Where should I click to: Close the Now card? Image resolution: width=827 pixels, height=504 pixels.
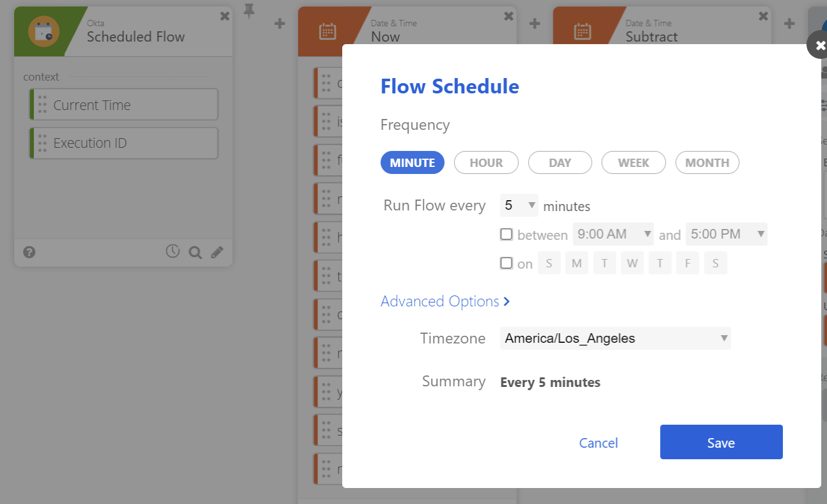(x=508, y=16)
